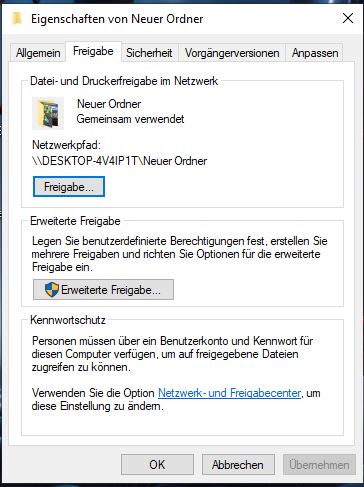Screen dimensions: 364x487
Task: Click the title bar text Eigenschaften von Neuer Ordner
Action: [x=117, y=19]
